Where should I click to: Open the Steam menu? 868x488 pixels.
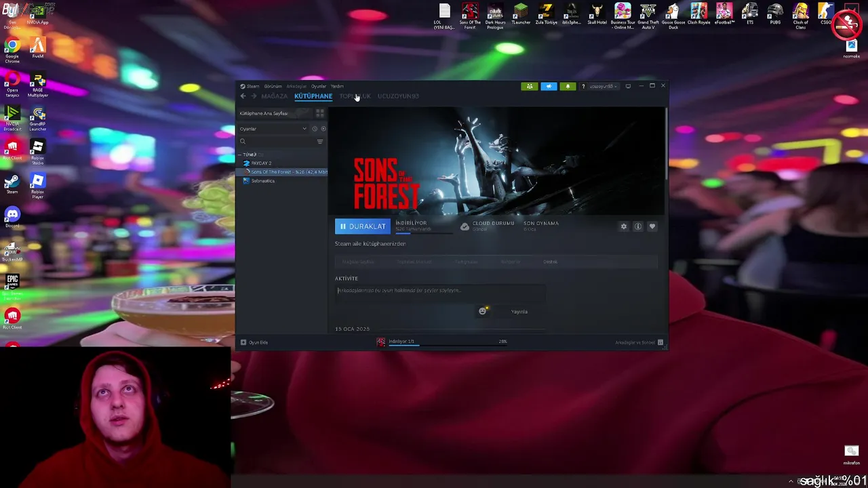[250, 86]
